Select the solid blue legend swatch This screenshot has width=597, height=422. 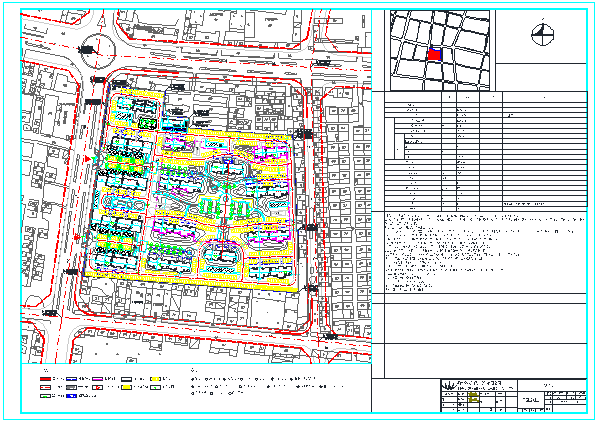coord(72,396)
